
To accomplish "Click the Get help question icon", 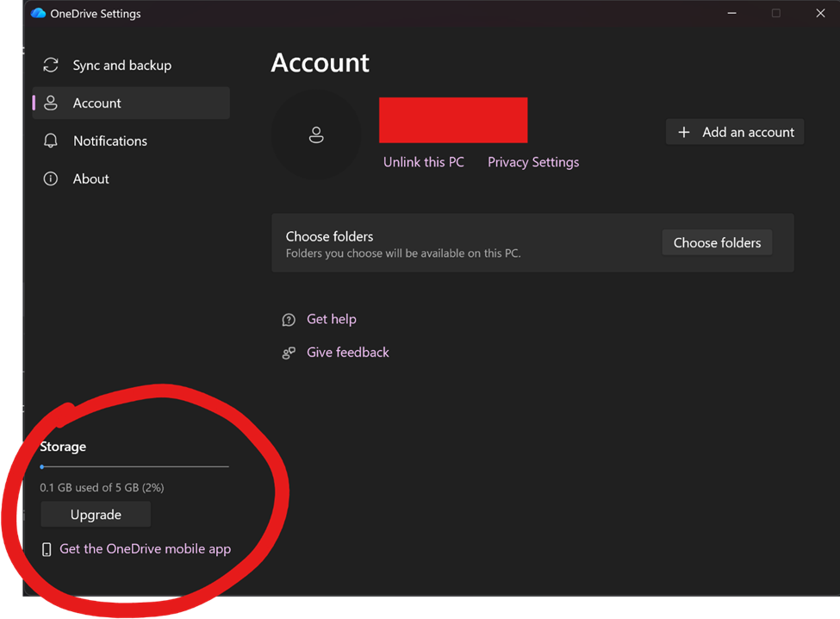I will point(289,320).
